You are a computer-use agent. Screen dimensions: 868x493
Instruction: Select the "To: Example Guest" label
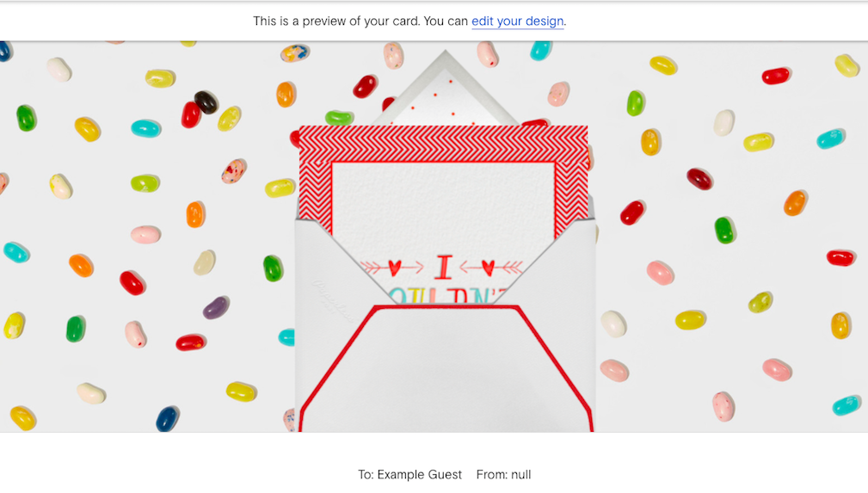pyautogui.click(x=409, y=475)
